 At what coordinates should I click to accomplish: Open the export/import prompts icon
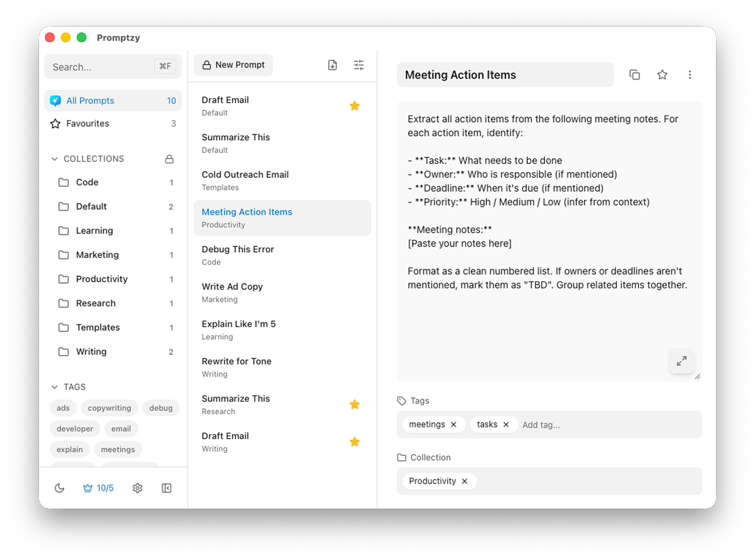tap(332, 65)
